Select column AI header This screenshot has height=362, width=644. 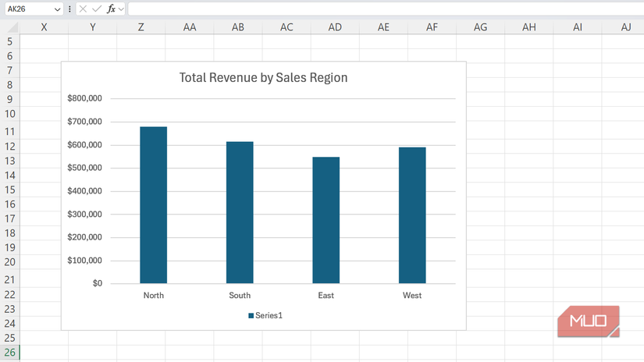pyautogui.click(x=577, y=27)
